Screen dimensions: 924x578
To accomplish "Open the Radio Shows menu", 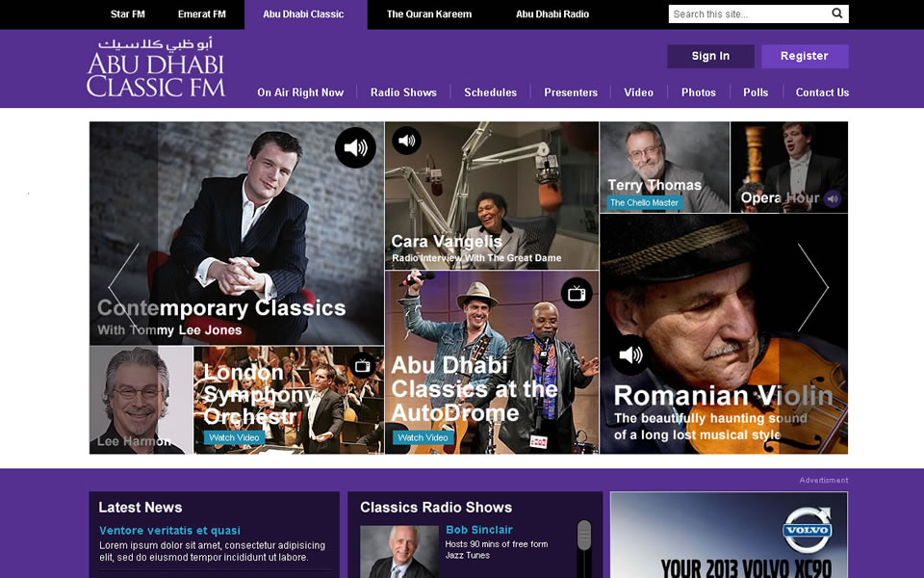I will coord(403,92).
